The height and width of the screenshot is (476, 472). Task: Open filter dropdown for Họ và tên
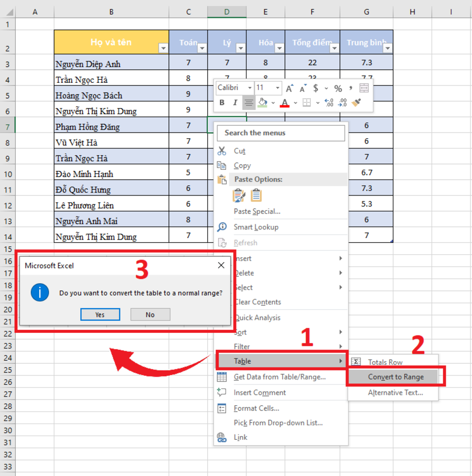pos(164,48)
